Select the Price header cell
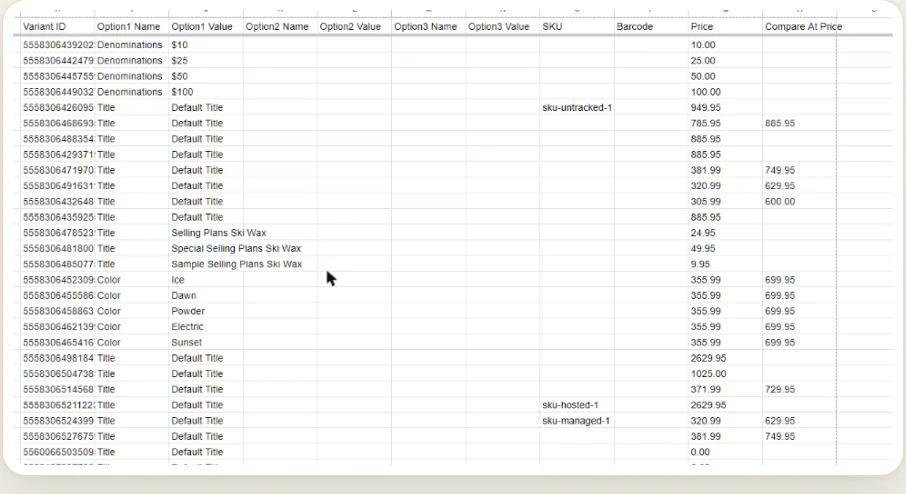Image resolution: width=906 pixels, height=494 pixels. pyautogui.click(x=725, y=27)
